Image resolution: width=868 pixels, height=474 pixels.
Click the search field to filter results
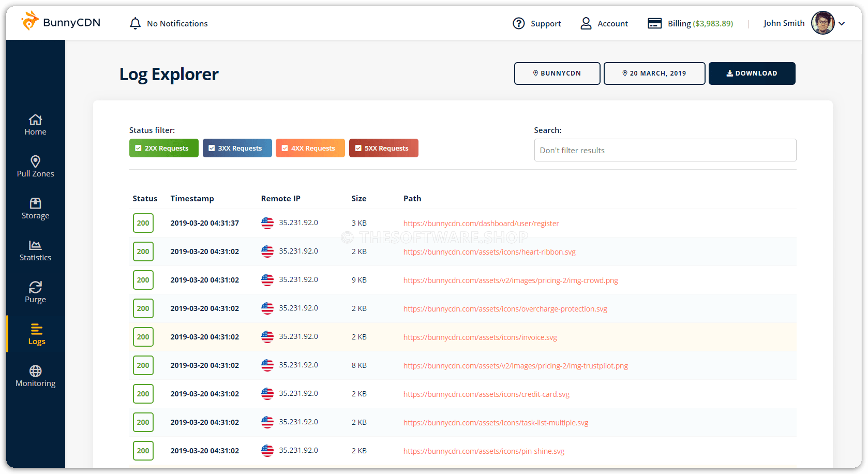tap(665, 150)
